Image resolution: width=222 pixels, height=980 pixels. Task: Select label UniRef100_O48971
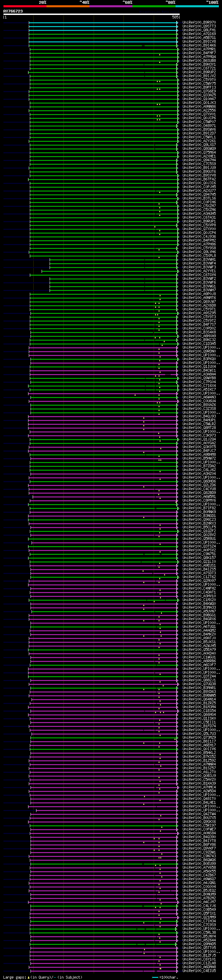[199, 126]
